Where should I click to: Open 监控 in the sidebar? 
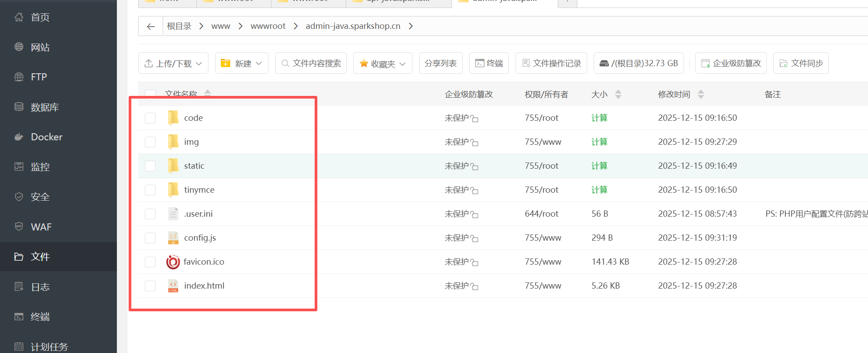(x=40, y=167)
